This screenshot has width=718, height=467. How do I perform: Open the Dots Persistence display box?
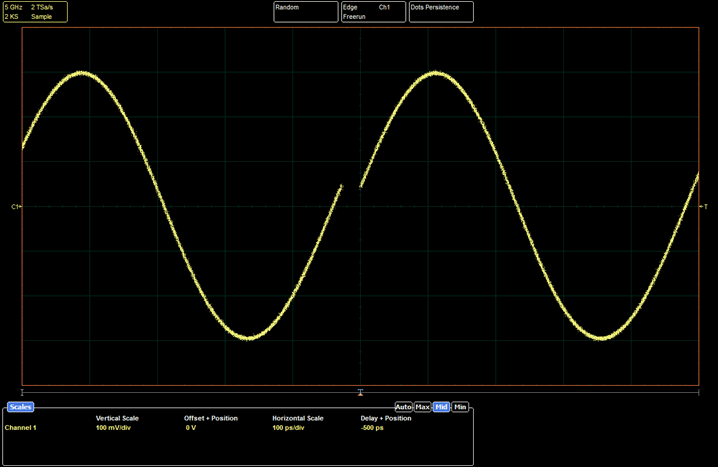click(442, 11)
